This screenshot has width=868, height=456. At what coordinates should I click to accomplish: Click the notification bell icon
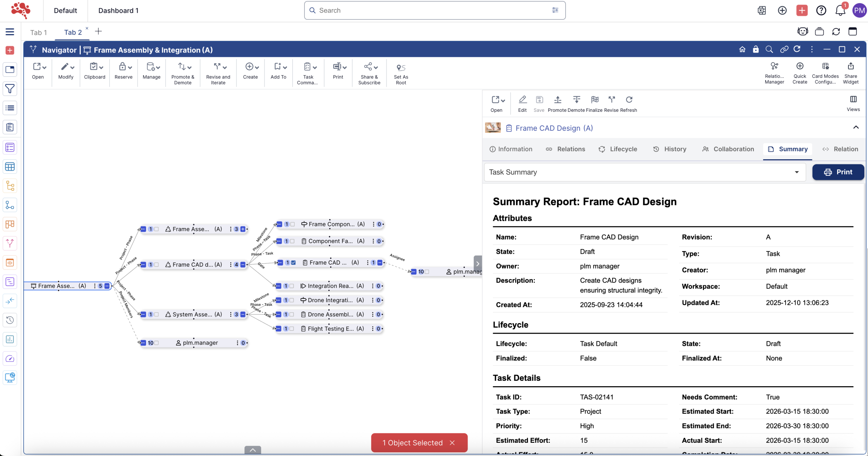tap(840, 11)
